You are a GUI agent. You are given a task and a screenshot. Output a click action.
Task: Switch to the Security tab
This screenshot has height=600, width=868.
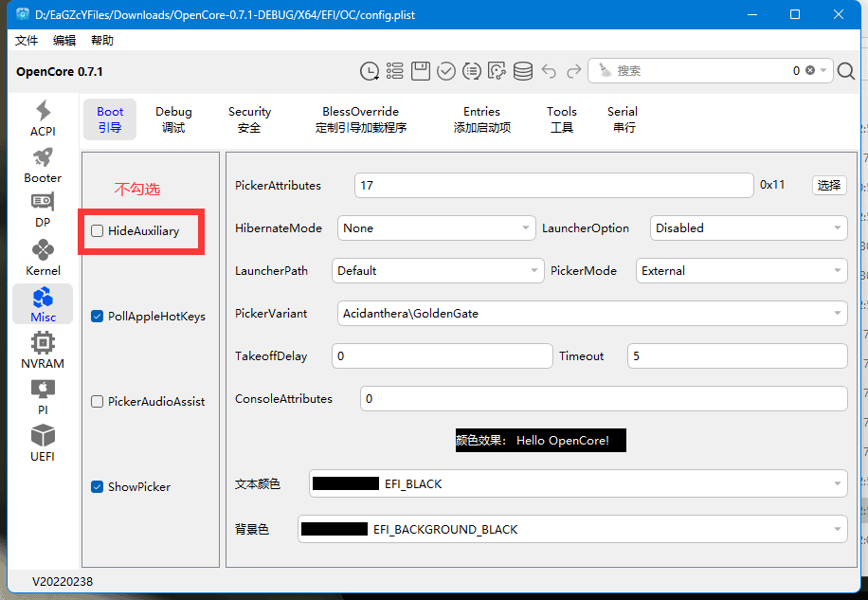pos(249,119)
